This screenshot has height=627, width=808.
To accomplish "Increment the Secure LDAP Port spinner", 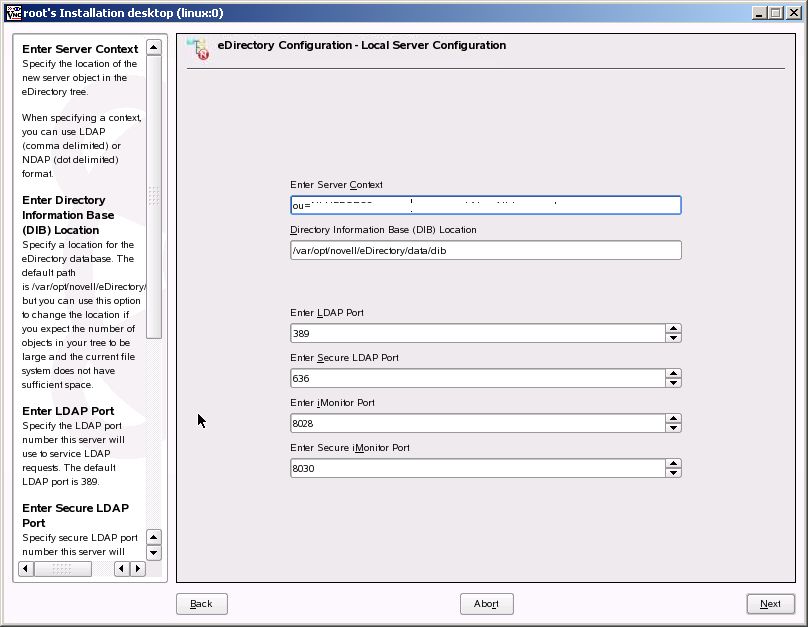I will pos(673,374).
